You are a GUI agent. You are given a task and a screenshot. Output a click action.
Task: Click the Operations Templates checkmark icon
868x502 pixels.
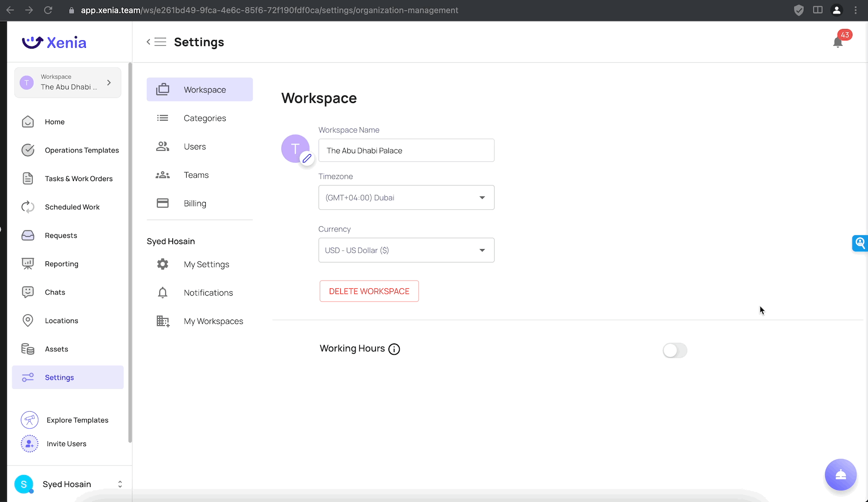click(28, 150)
